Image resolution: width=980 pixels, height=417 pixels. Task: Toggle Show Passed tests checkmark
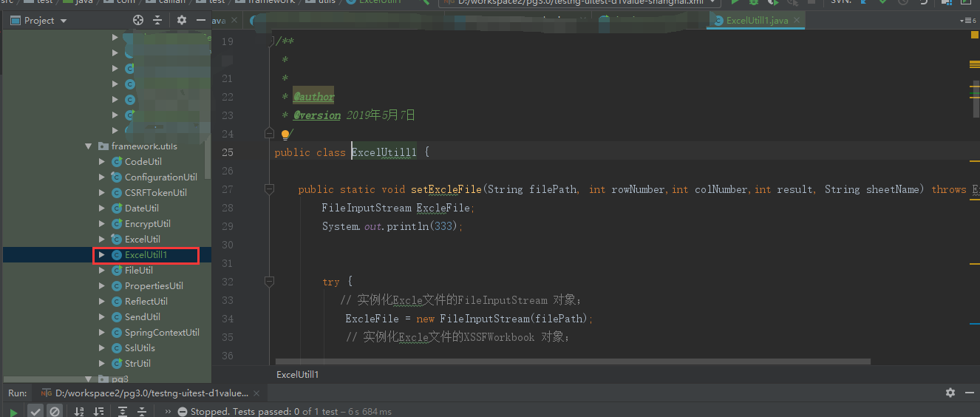[x=35, y=411]
